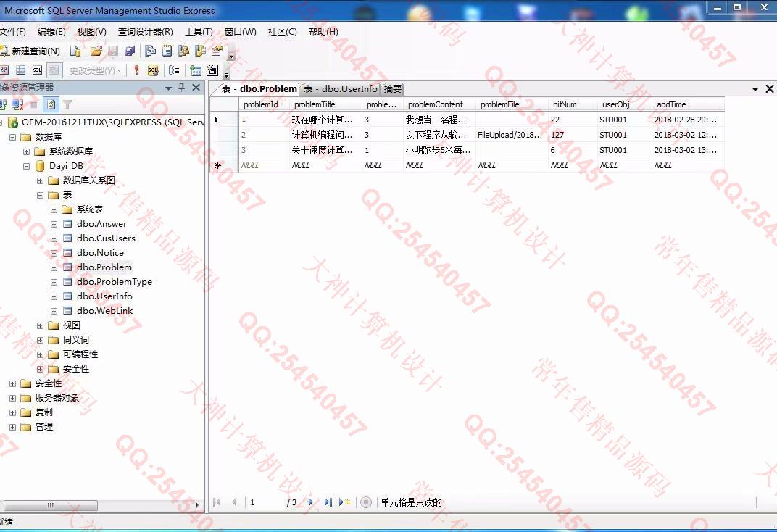This screenshot has height=532, width=777.
Task: Open the Template Explorer toolbar icon
Action: pyautogui.click(x=201, y=51)
